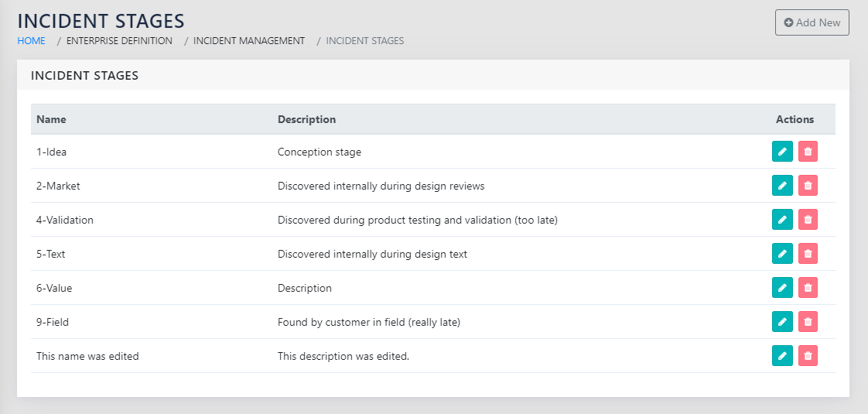Go to Home breadcrumb link
The height and width of the screenshot is (414, 868).
pyautogui.click(x=31, y=41)
